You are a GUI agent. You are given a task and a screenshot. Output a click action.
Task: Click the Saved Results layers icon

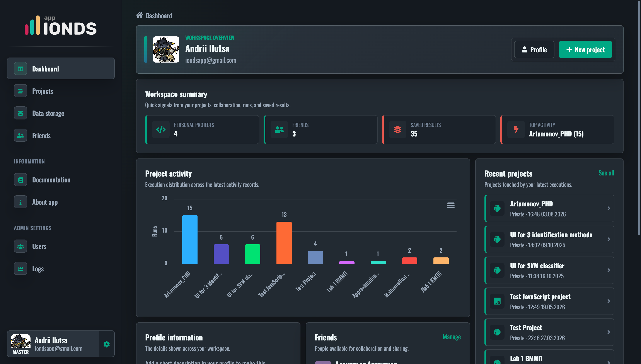397,129
